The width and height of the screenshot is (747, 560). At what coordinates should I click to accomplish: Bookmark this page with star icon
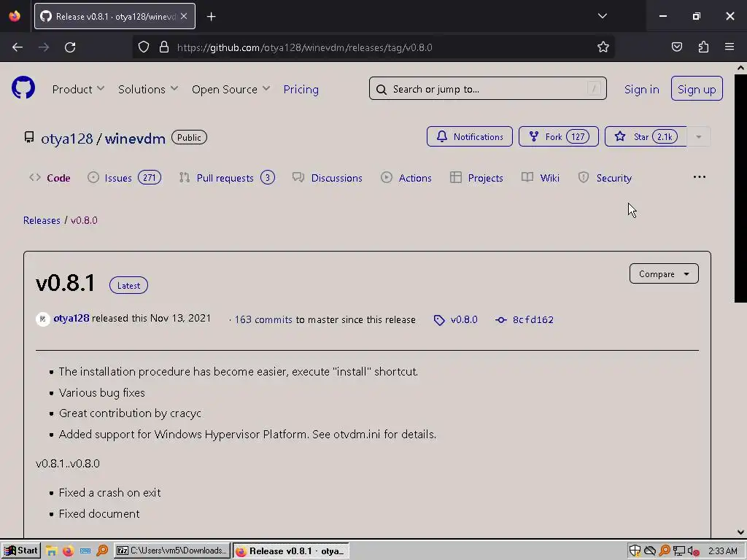point(603,47)
